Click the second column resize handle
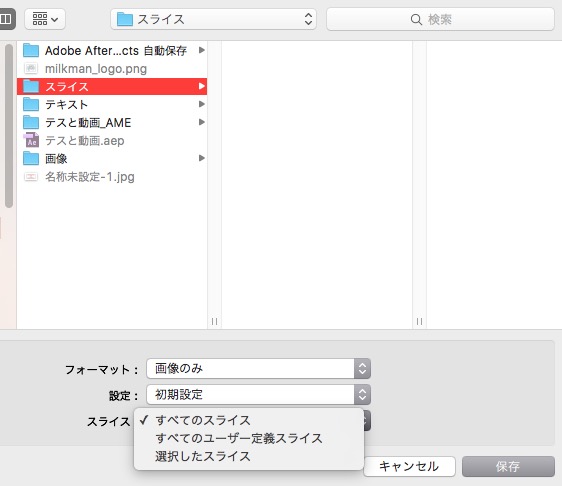The height and width of the screenshot is (486, 562). (419, 321)
